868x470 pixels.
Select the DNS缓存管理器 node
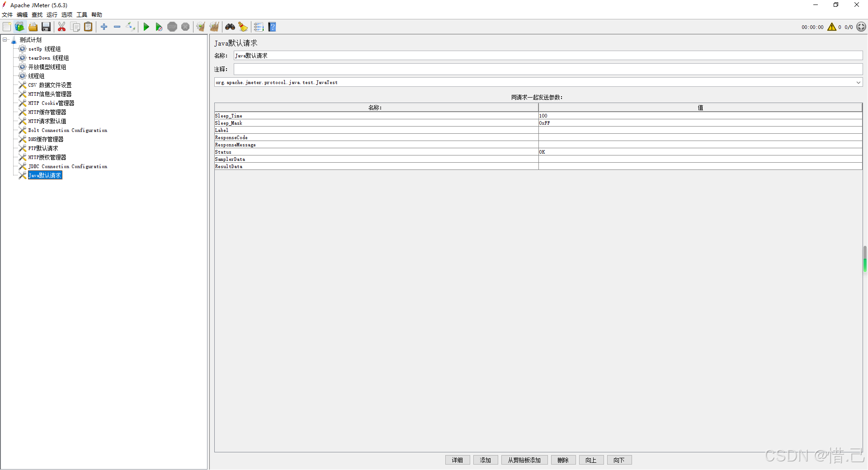(46, 139)
